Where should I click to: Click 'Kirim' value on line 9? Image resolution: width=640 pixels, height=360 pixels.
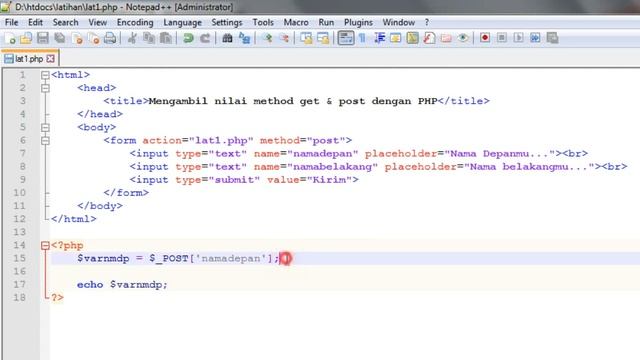(329, 180)
